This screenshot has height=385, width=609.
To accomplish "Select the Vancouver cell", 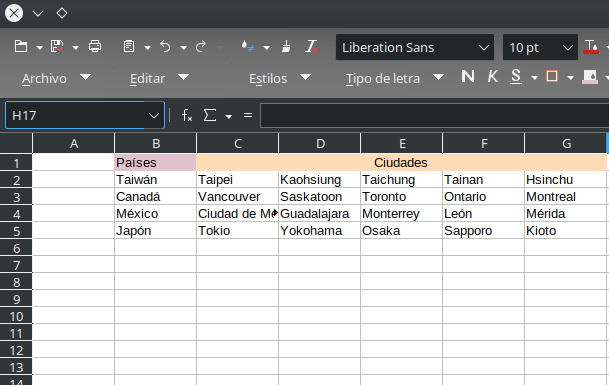I will (x=238, y=197).
